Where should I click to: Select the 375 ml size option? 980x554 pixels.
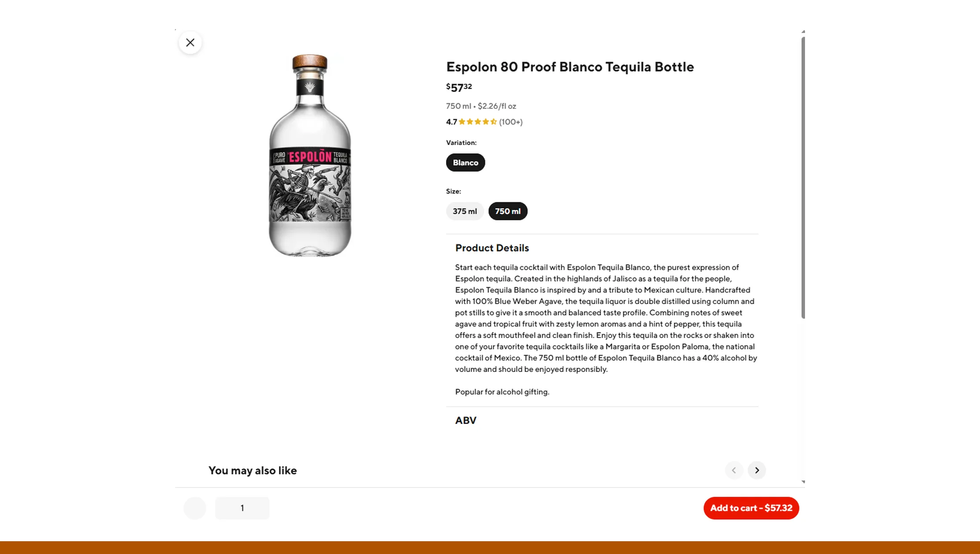click(x=465, y=211)
